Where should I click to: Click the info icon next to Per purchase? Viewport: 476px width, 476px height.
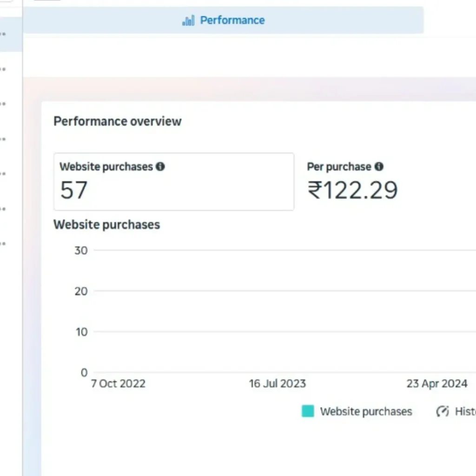click(x=379, y=166)
